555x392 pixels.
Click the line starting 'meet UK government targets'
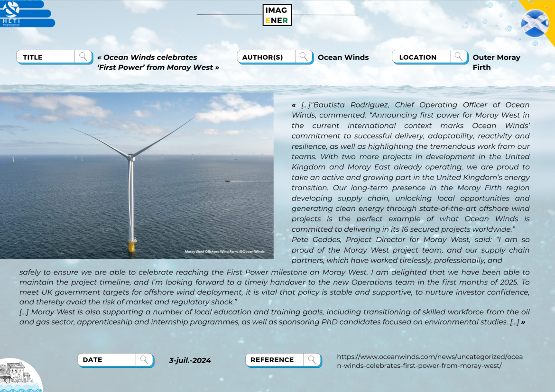pyautogui.click(x=274, y=292)
